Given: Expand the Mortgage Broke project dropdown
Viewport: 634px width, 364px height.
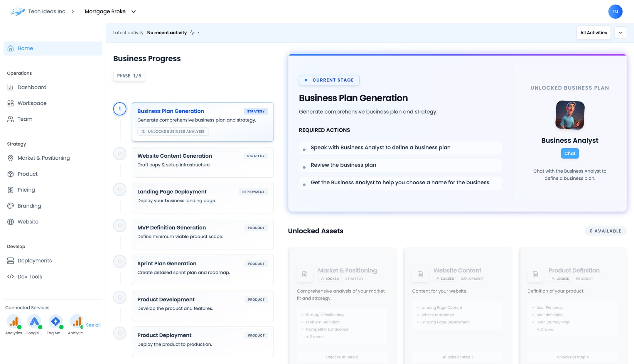Looking at the screenshot, I should point(134,11).
